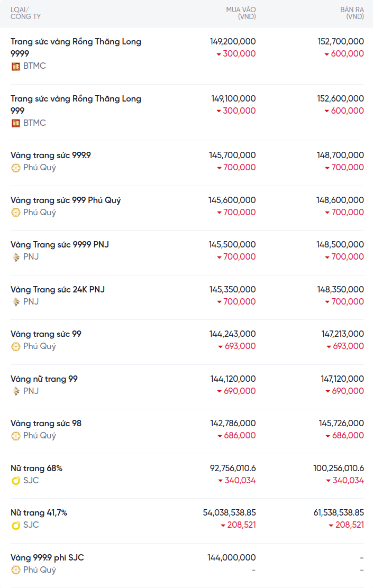
Task: Click the BÁN RA (VND) column header
Action: (x=352, y=13)
